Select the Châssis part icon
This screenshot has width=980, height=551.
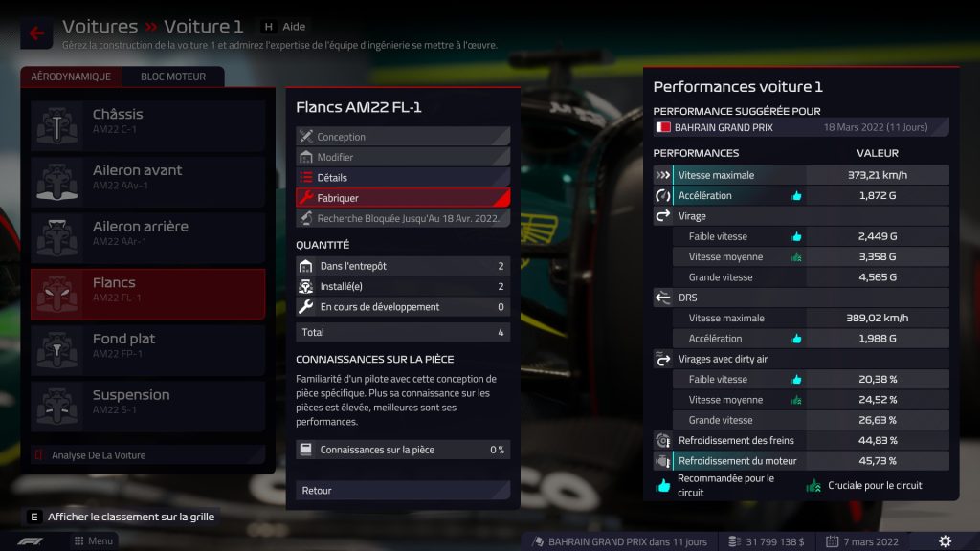point(56,124)
